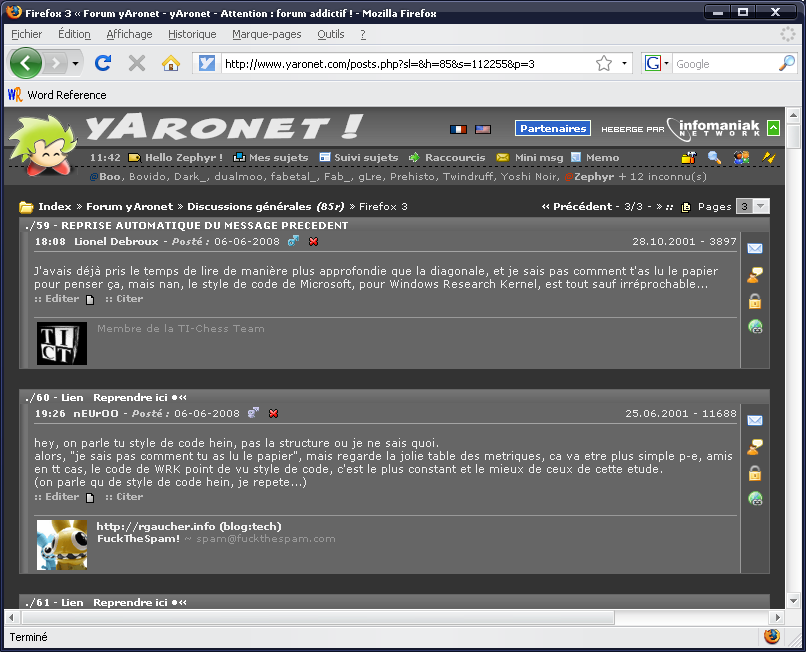
Task: Click the padlock icon on nEUrOO's post
Action: [x=755, y=473]
